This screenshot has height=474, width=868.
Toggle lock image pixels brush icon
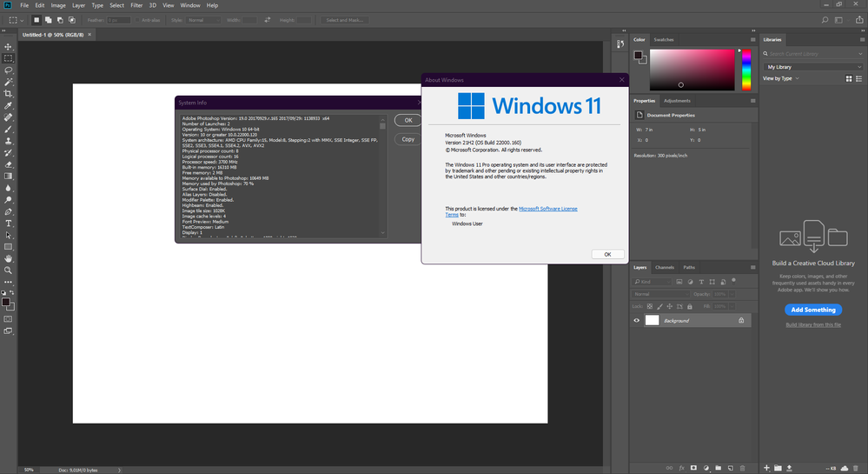coord(659,306)
